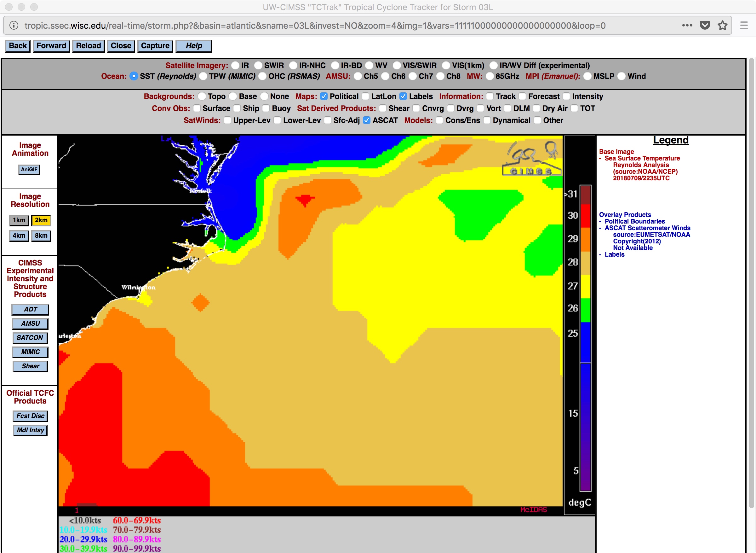Select Topo background
This screenshot has height=553, width=756.
[x=202, y=96]
